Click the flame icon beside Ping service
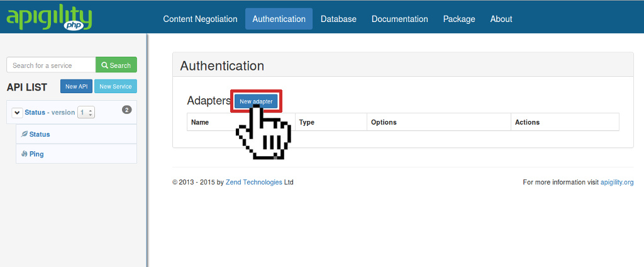This screenshot has height=267, width=644. [25, 154]
